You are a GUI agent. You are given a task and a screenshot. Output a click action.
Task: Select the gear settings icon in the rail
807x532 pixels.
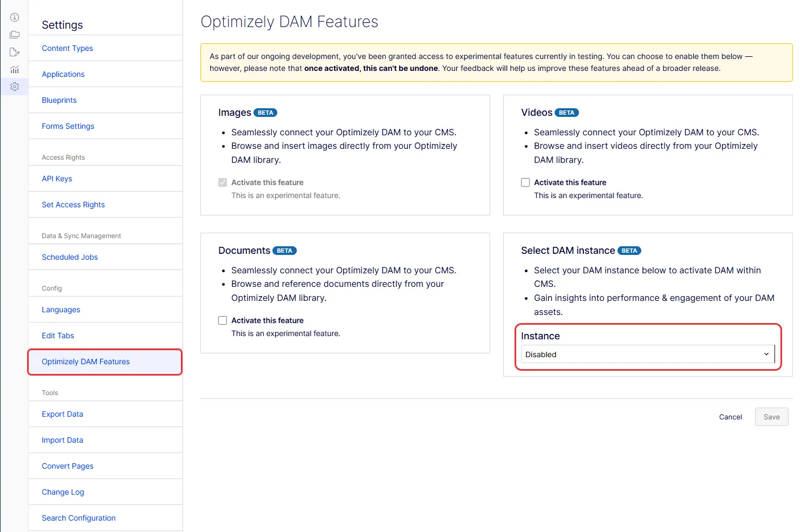(15, 87)
